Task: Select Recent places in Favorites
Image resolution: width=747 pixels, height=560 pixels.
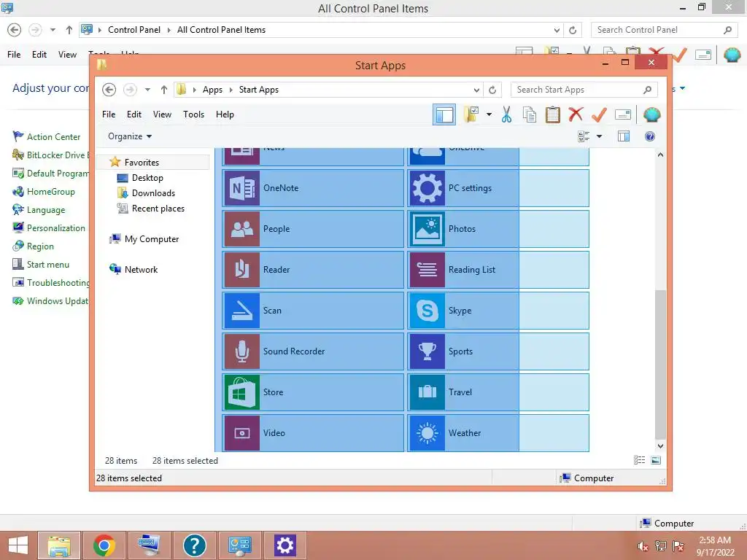Action: tap(158, 208)
